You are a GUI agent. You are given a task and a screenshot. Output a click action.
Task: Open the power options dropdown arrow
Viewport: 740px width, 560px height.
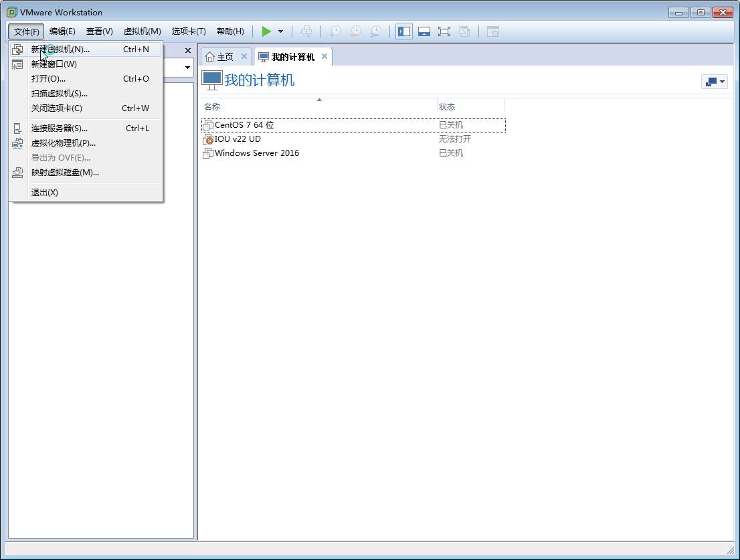[x=281, y=31]
